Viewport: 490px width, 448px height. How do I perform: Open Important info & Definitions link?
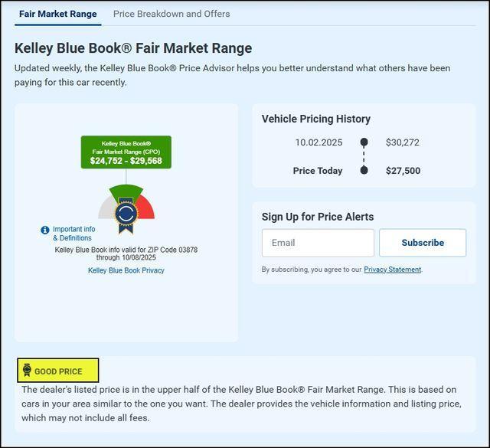73,234
